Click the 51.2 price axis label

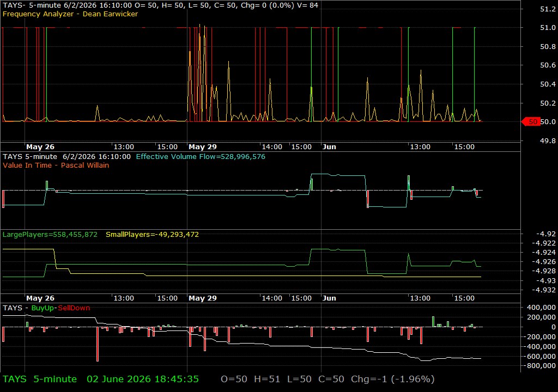click(x=548, y=9)
